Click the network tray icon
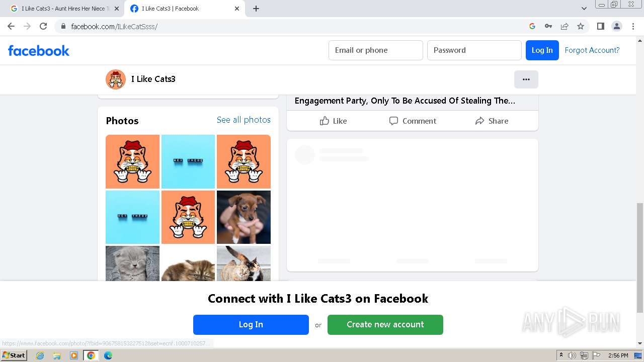The height and width of the screenshot is (362, 644). [x=584, y=355]
